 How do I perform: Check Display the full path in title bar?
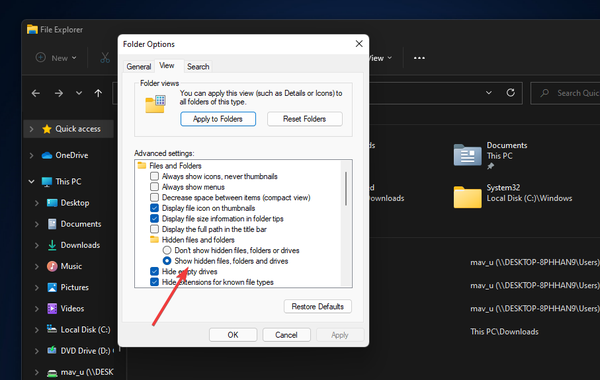click(154, 229)
